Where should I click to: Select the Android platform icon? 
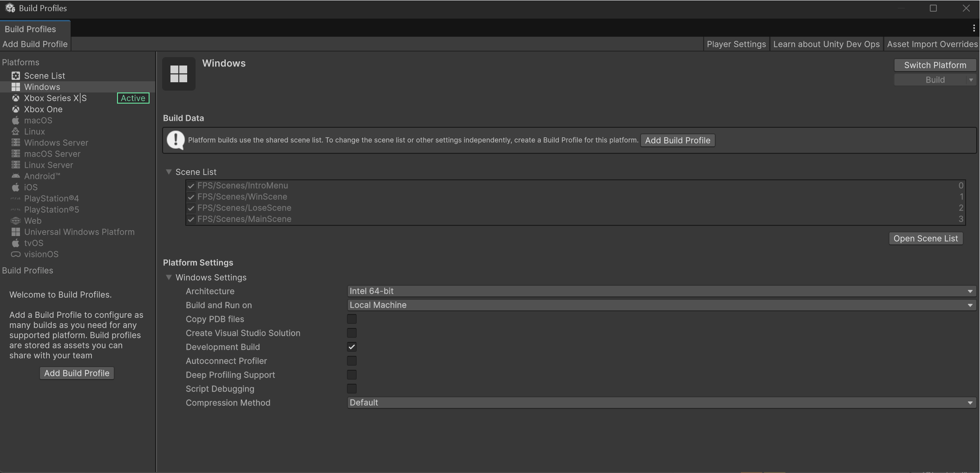(x=15, y=176)
